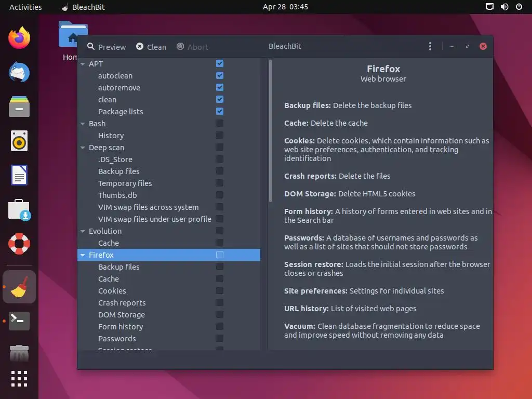This screenshot has width=532, height=399.
Task: Check the Firefox Passwords checkbox
Action: click(220, 338)
